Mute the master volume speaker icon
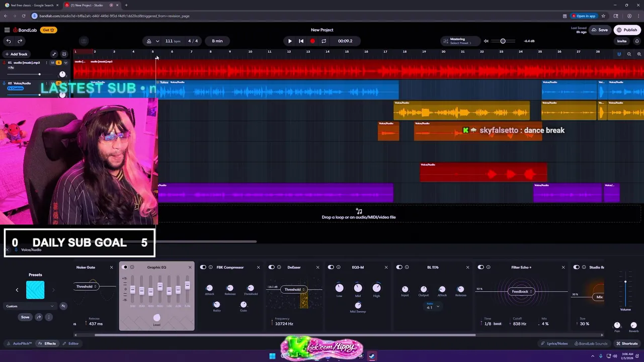 pyautogui.click(x=486, y=41)
